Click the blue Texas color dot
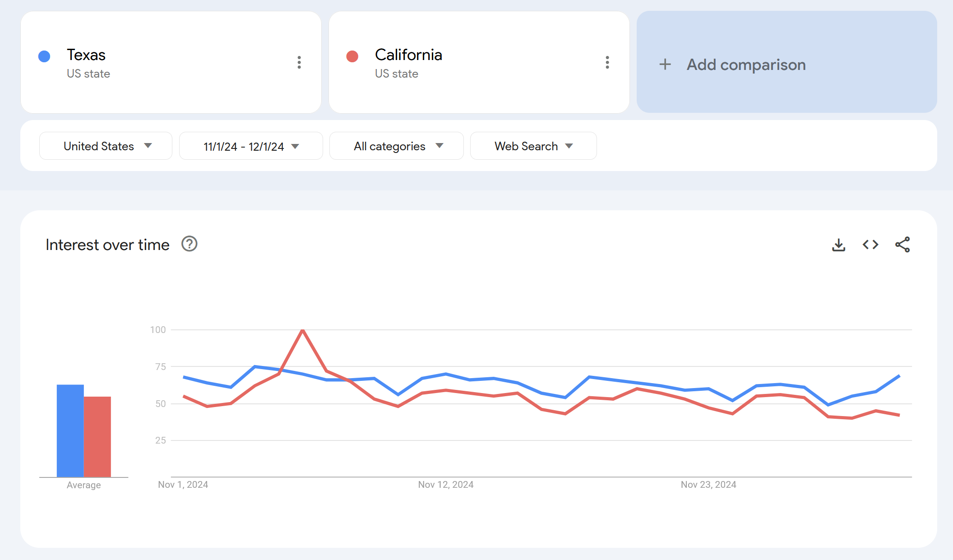The height and width of the screenshot is (560, 953). [44, 56]
